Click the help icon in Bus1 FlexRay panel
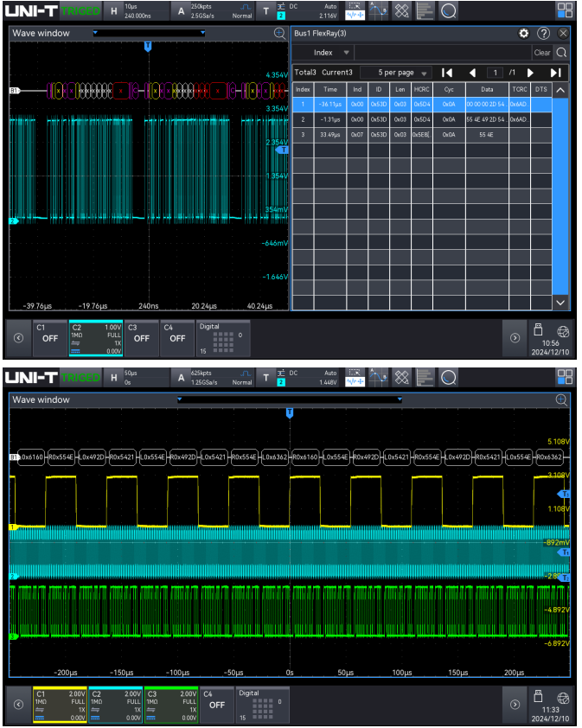The height and width of the screenshot is (728, 582). 544,33
